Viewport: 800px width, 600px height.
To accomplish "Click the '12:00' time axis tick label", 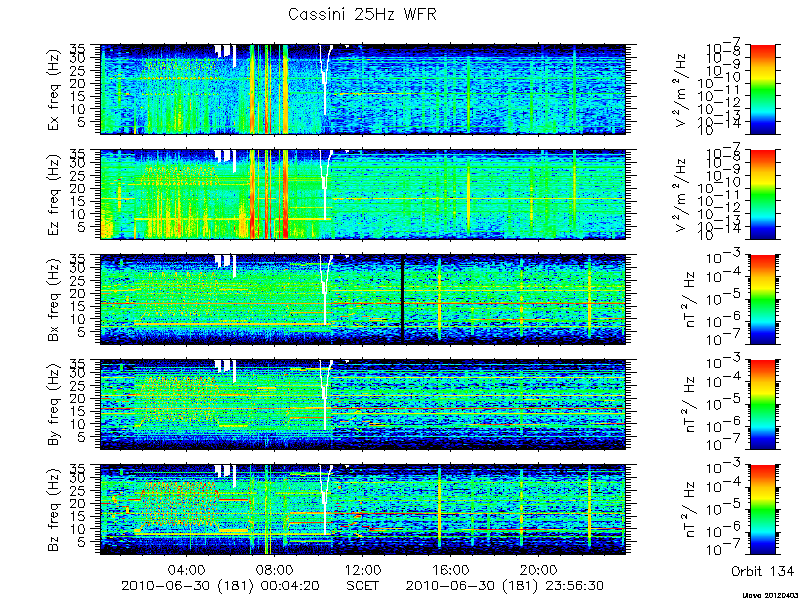I will (x=362, y=569).
